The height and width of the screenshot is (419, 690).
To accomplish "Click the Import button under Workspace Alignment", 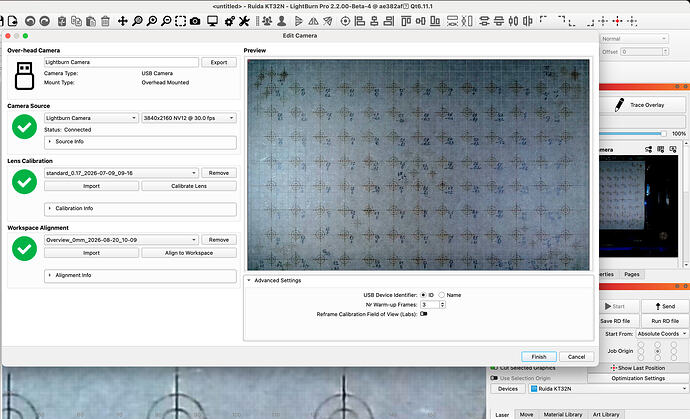I will (x=92, y=253).
